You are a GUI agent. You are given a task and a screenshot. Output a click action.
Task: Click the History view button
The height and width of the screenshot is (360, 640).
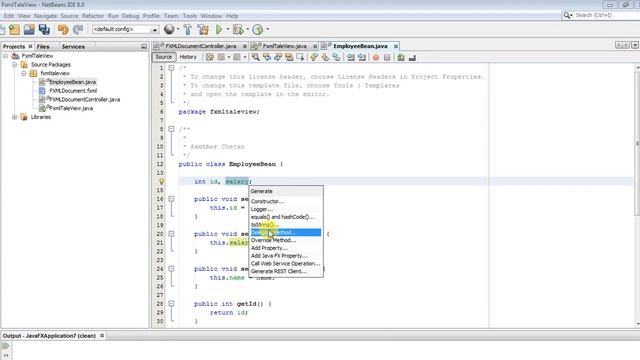[x=188, y=57]
